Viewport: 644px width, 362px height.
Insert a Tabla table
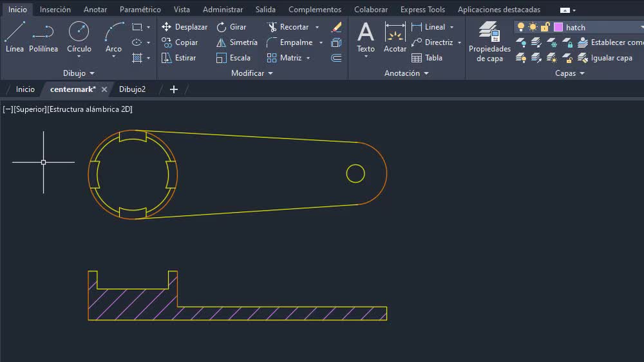coord(427,58)
